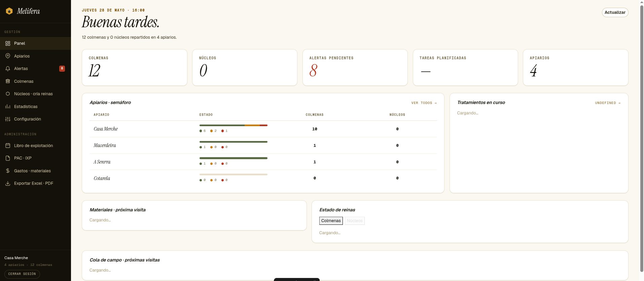Click the Configuración sliders icon
This screenshot has width=644, height=281.
(8, 119)
